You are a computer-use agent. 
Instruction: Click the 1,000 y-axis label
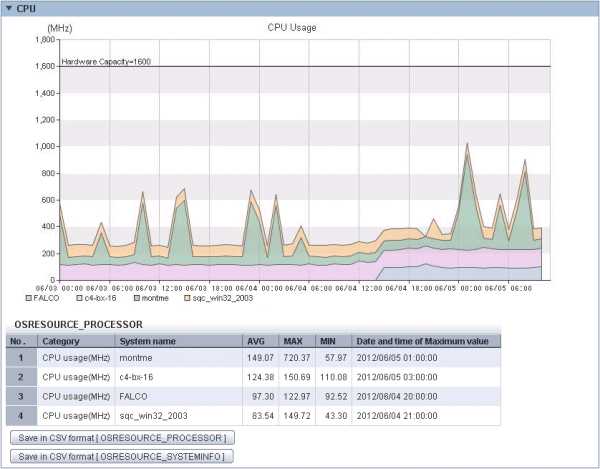tap(45, 147)
